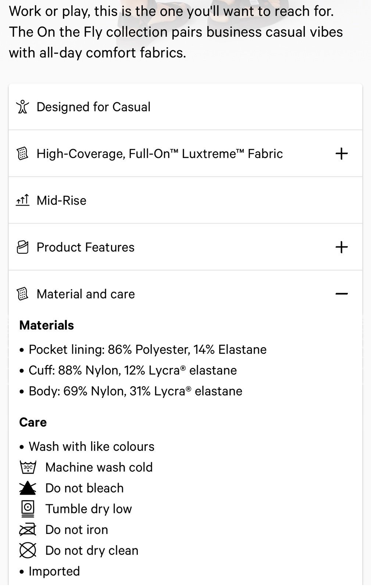This screenshot has height=588, width=371.
Task: Click the do not dry clean icon
Action: (x=28, y=551)
